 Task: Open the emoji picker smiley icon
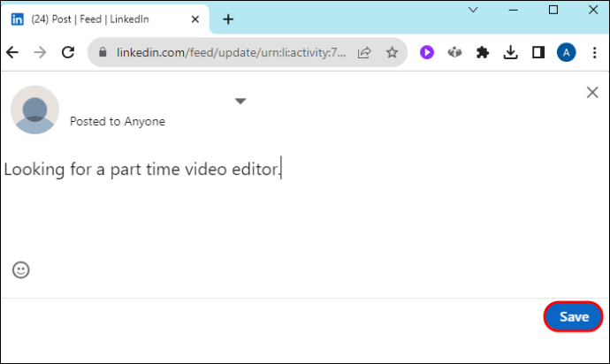(x=21, y=269)
